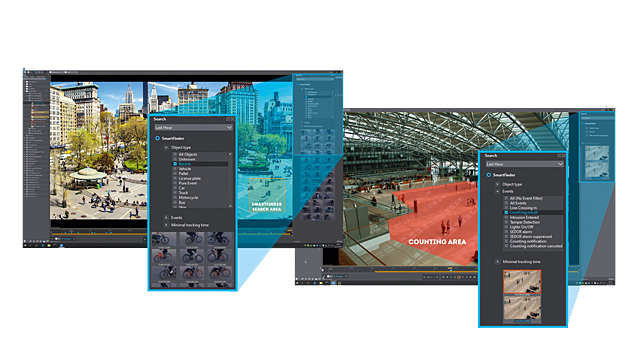The image size is (640, 360).
Task: Check the Bus checkbox
Action: coord(175,202)
